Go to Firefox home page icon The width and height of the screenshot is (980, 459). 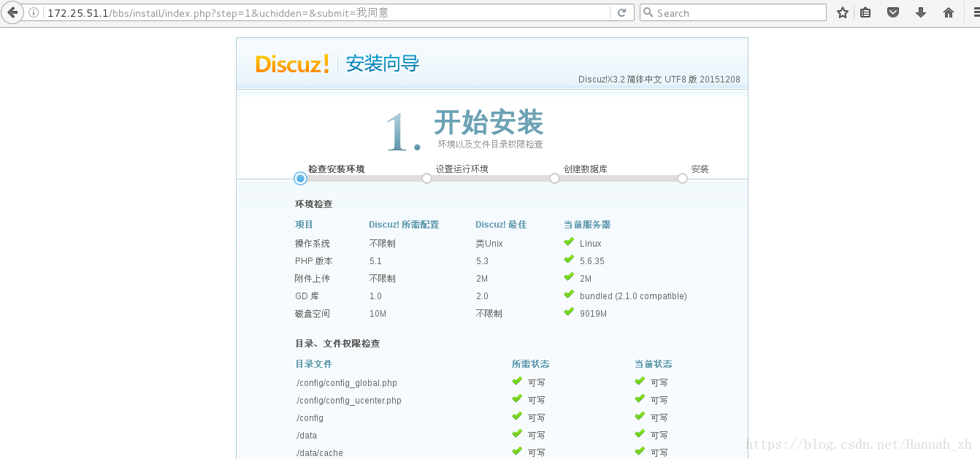coord(949,12)
